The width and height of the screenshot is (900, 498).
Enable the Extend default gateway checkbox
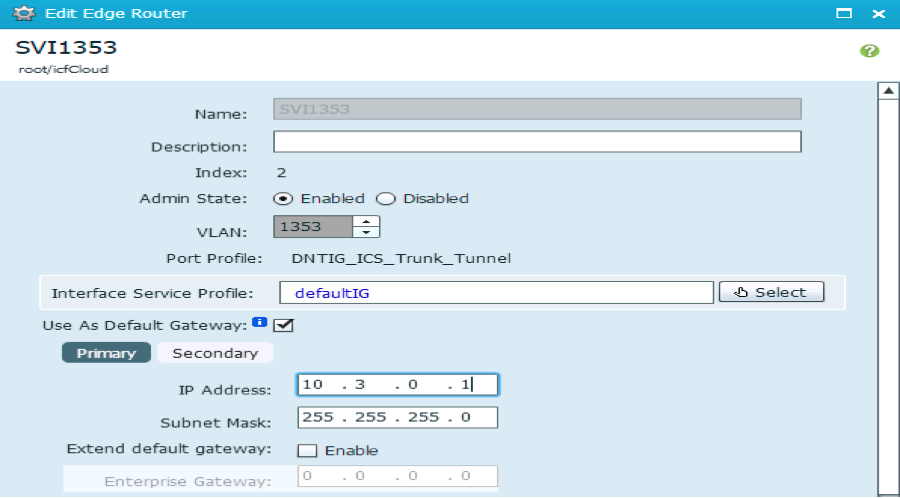pyautogui.click(x=307, y=450)
